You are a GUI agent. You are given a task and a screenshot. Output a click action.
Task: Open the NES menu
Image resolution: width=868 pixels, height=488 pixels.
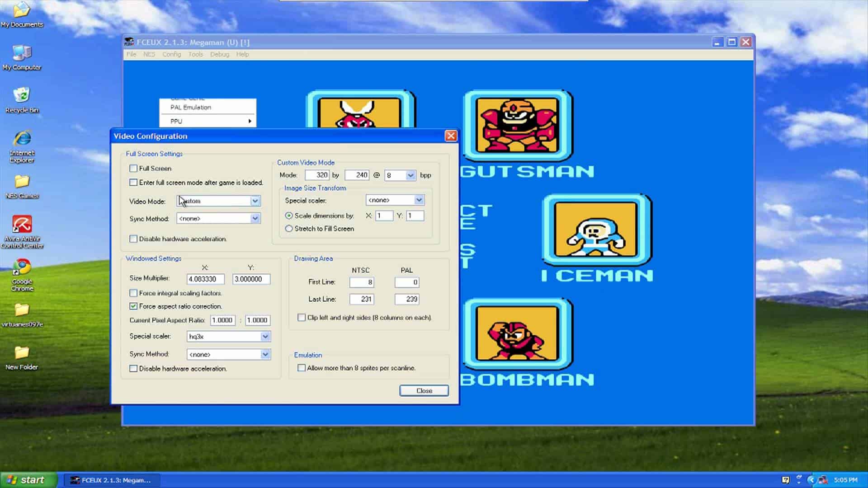click(149, 54)
